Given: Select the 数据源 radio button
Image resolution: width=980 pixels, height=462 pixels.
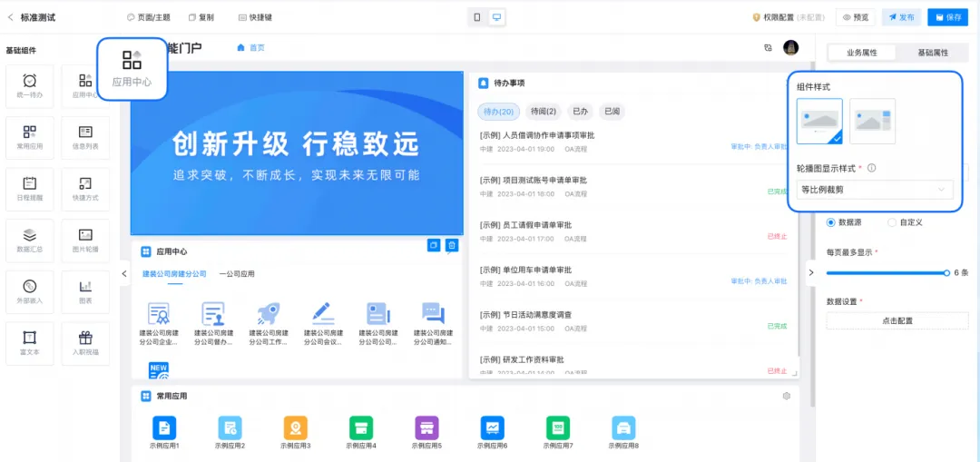Looking at the screenshot, I should (x=830, y=221).
